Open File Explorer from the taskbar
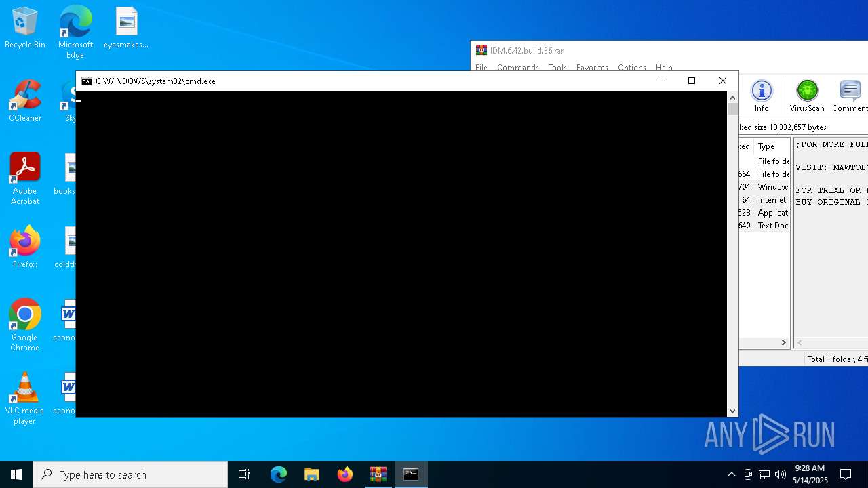The width and height of the screenshot is (868, 488). point(312,474)
